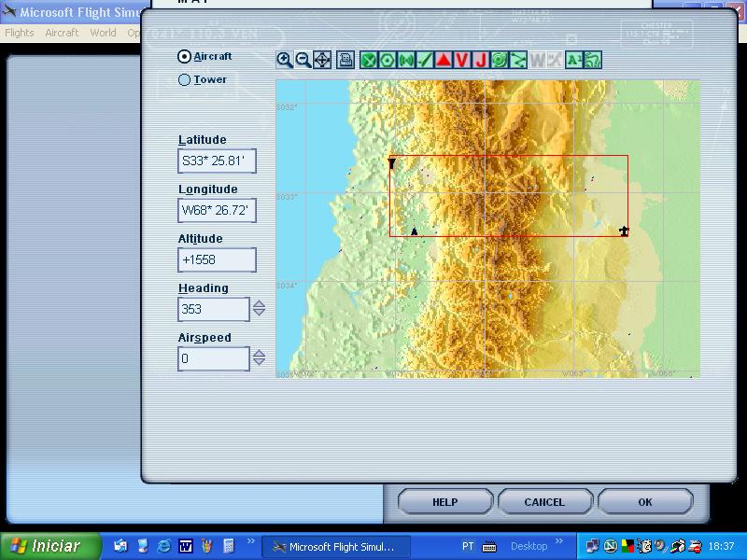Toggle the airports map layer icon
Viewport: 747px width, 560px height.
369,60
